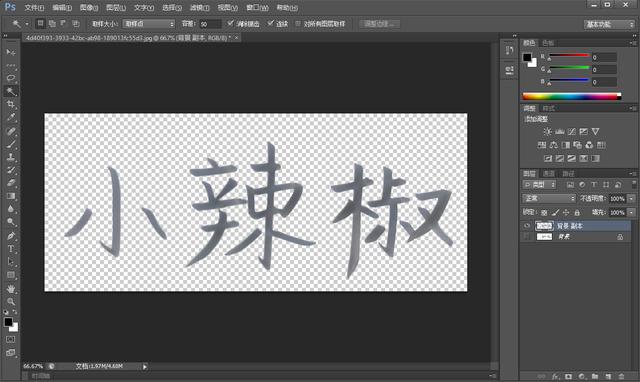
Task: Toggle lock transparent pixels icon
Action: (544, 213)
